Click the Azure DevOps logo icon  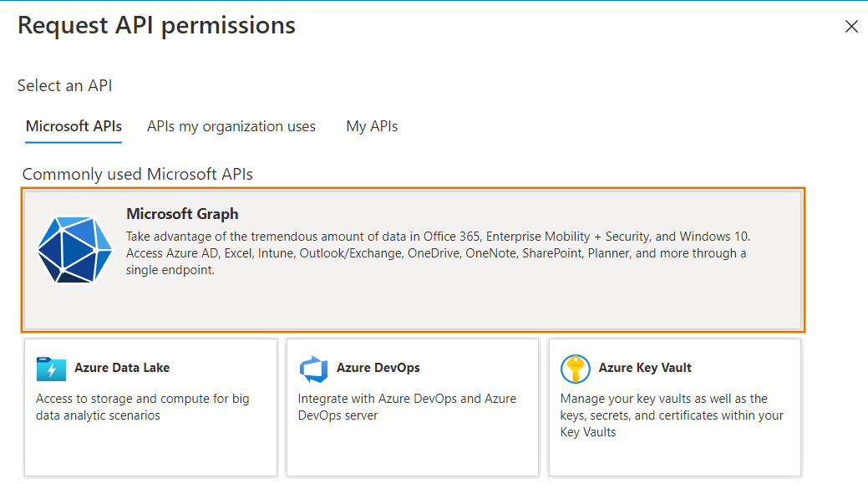(313, 369)
